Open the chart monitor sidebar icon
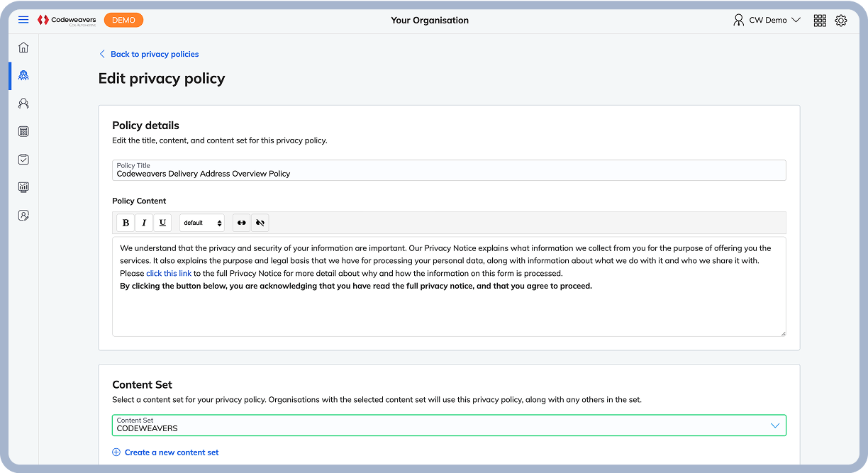The height and width of the screenshot is (473, 868). click(23, 187)
